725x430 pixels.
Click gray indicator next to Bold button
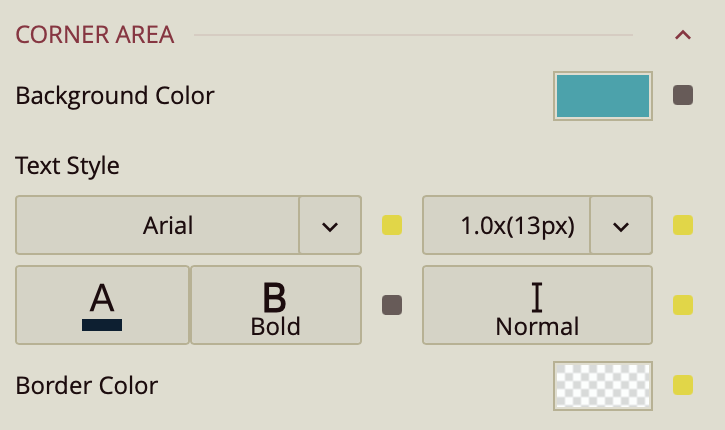[392, 305]
